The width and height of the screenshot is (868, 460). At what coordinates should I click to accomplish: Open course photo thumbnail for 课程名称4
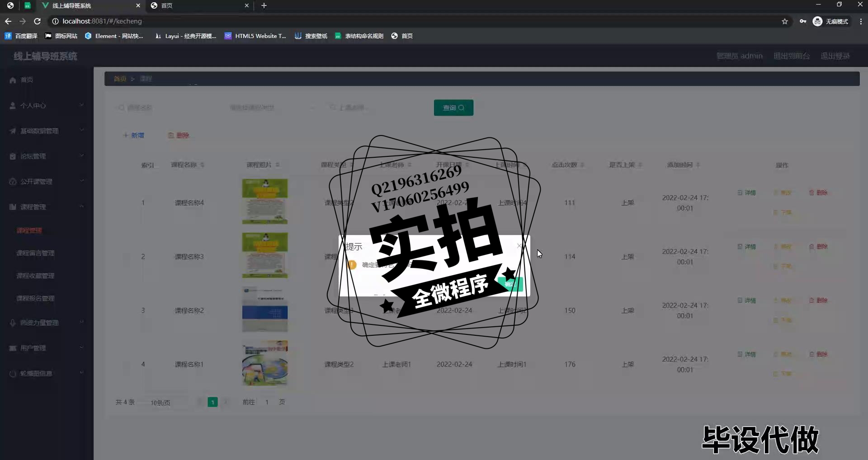[x=265, y=202]
